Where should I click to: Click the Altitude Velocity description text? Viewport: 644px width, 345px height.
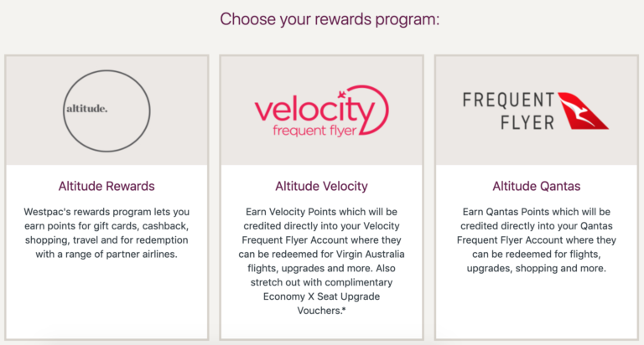pos(322,261)
